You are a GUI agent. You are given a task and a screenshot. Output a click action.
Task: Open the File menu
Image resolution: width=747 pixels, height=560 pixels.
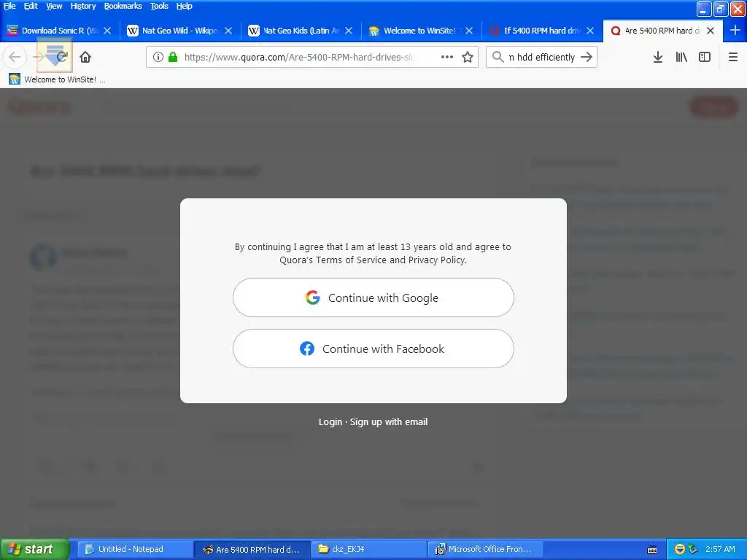pos(9,6)
